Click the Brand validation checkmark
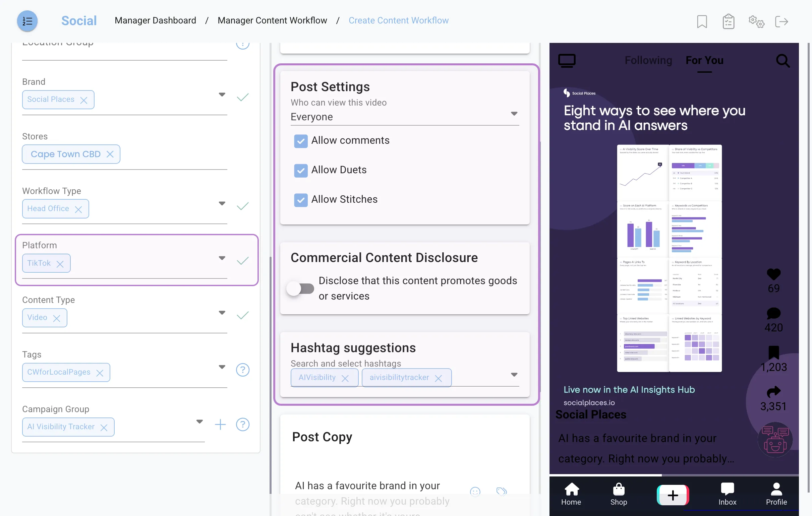The image size is (812, 516). 242,98
